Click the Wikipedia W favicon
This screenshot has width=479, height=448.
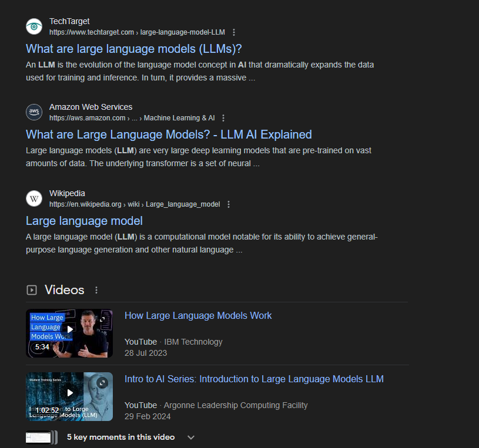[34, 198]
